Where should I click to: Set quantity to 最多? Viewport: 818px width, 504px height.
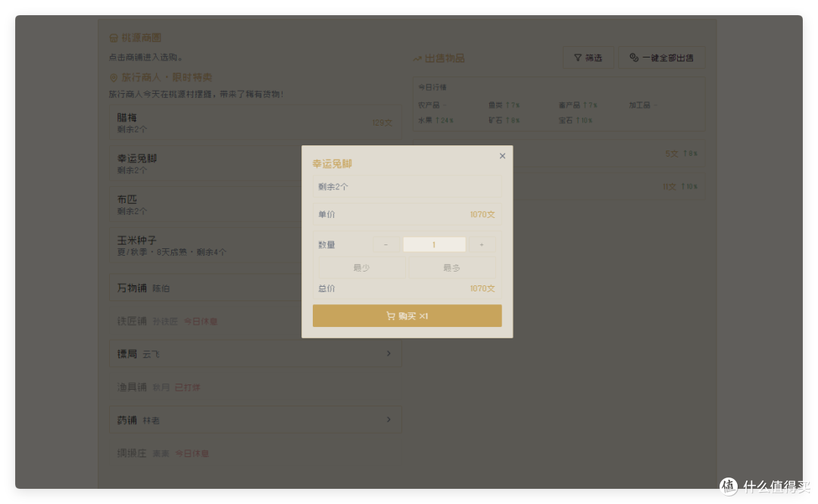tap(451, 268)
